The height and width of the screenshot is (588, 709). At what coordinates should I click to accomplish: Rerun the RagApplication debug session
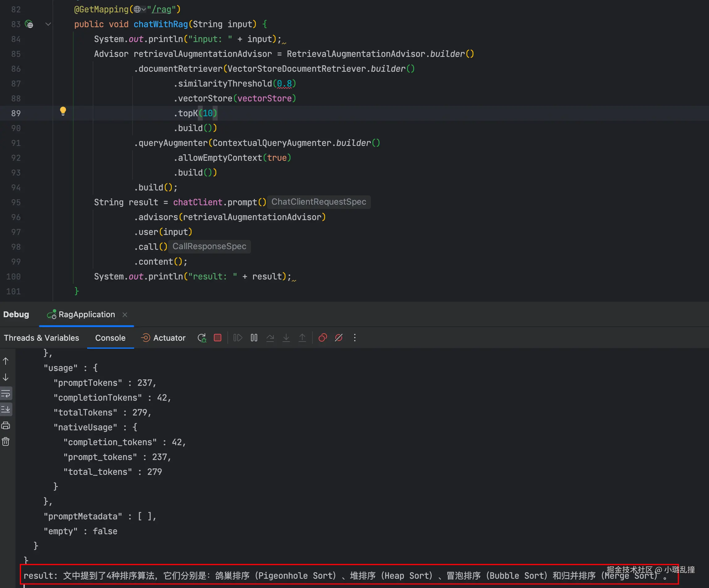pyautogui.click(x=202, y=338)
